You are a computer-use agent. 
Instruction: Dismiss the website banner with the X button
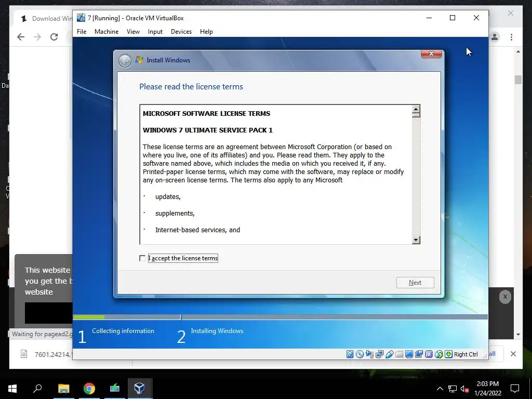[x=505, y=297]
